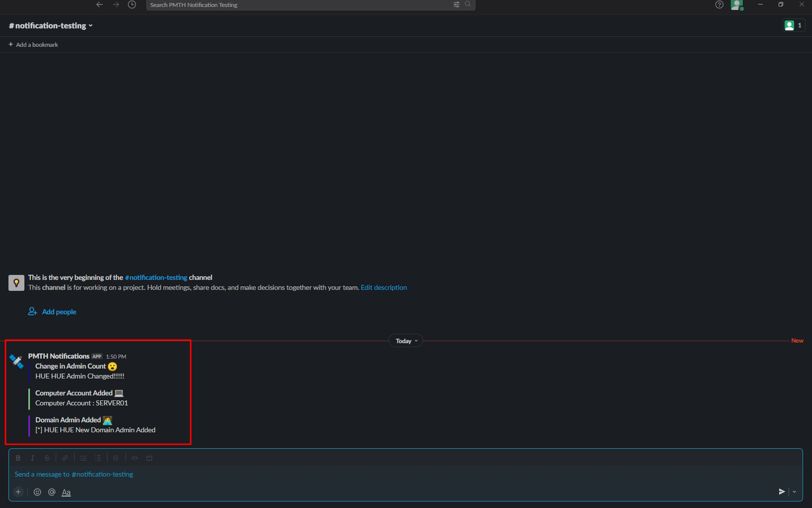Toggle ordered list formatting
The width and height of the screenshot is (812, 508).
tap(83, 458)
